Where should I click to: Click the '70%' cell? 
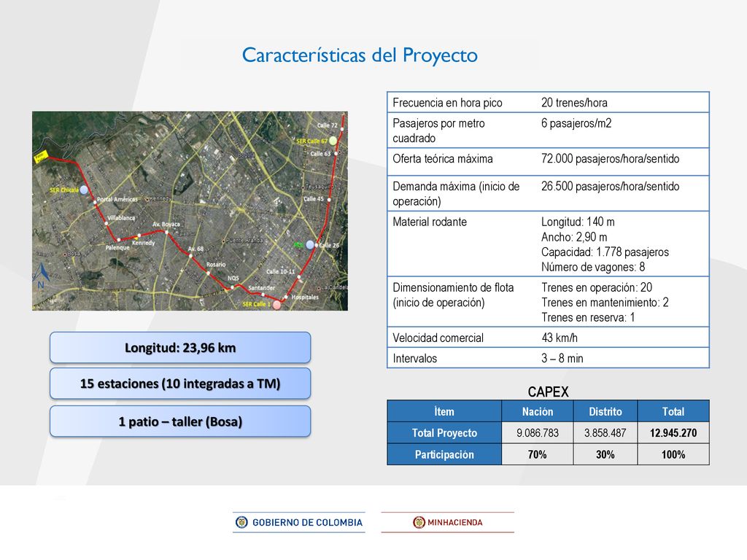[x=538, y=455]
